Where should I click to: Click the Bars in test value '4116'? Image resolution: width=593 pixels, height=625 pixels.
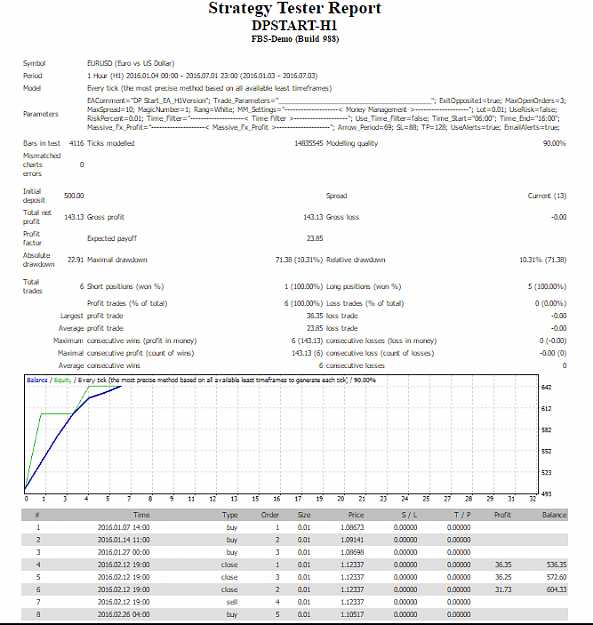click(77, 143)
